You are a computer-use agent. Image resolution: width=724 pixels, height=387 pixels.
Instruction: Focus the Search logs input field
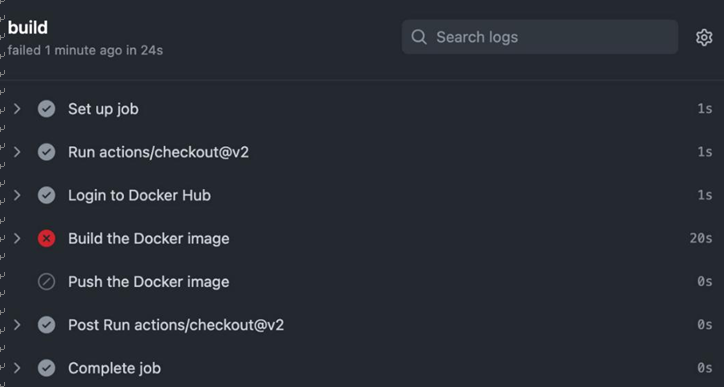[x=540, y=37]
